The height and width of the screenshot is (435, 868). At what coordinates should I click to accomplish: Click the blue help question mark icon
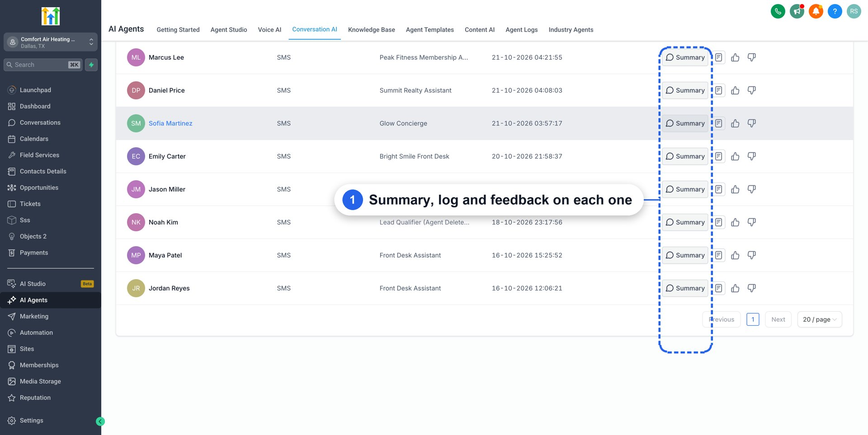835,11
